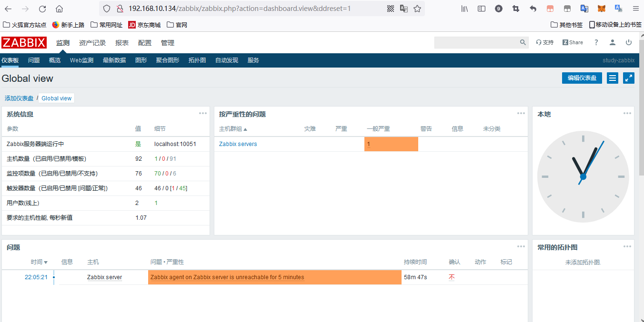
Task: Click the curved undo arrow extension icon
Action: point(533,9)
